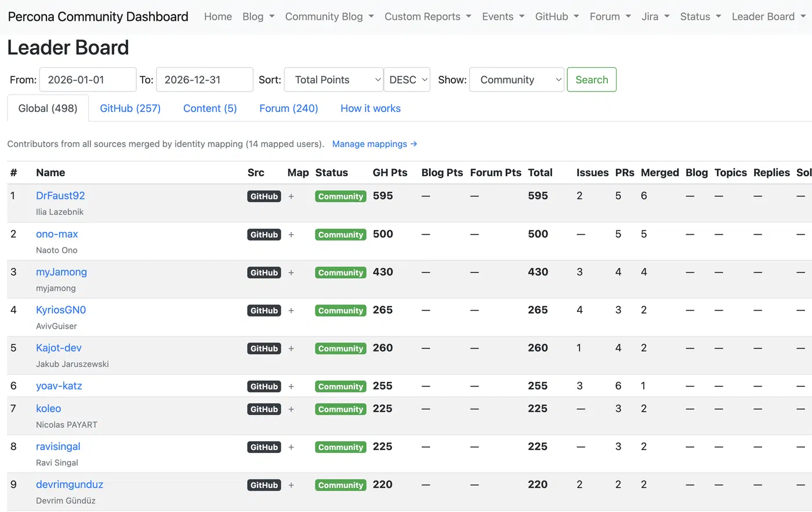Viewport: 812px width, 512px height.
Task: Click the map plus icon for ono-max
Action: pyautogui.click(x=291, y=235)
